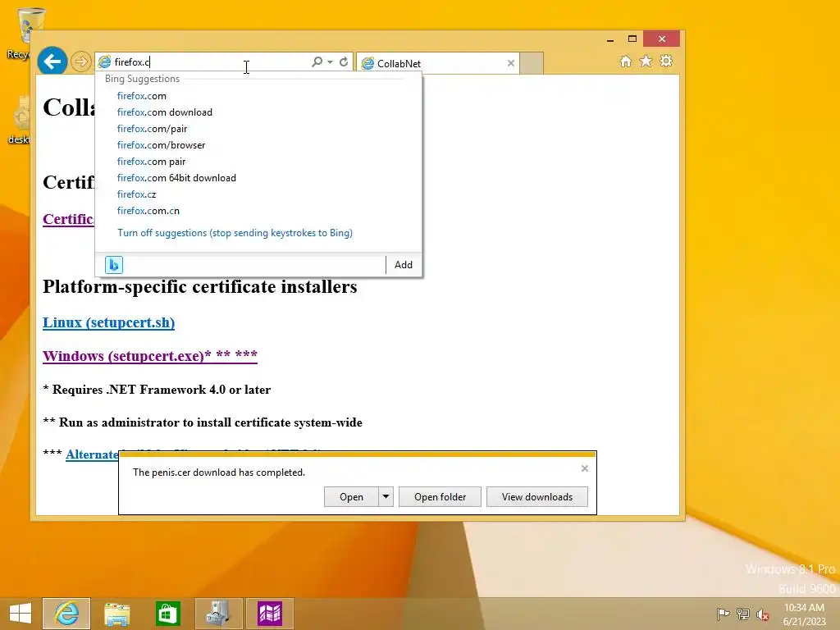840x630 pixels.
Task: Click Open folder button
Action: click(x=440, y=497)
